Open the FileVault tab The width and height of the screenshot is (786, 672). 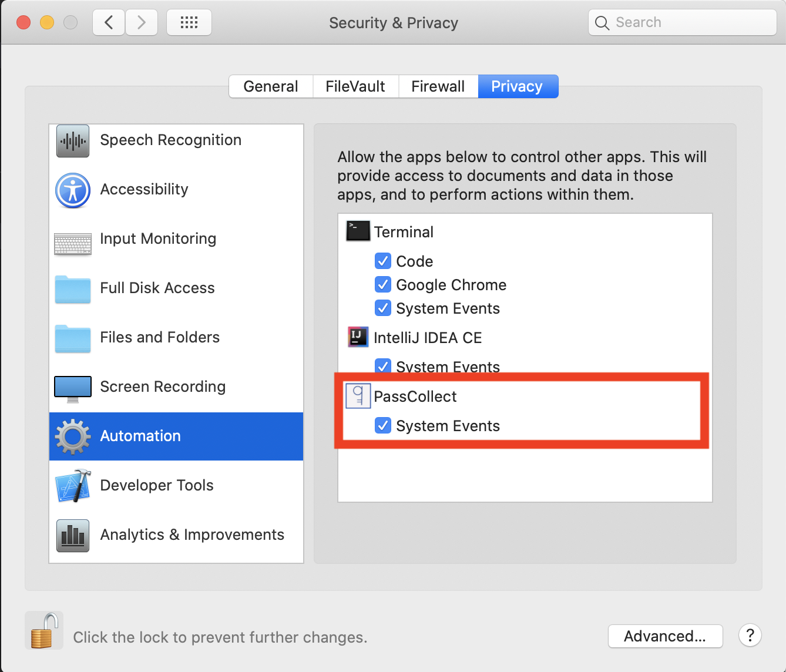[x=355, y=86]
